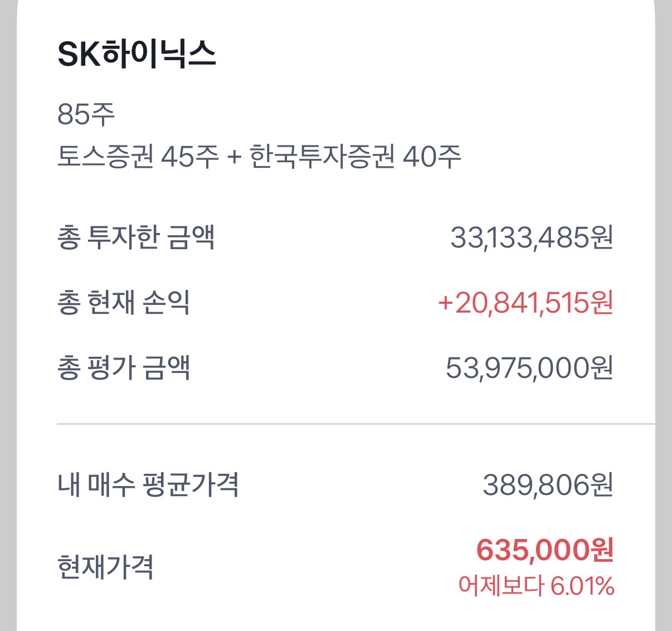Click the plus sign between brokerages
672x631 pixels.
coord(234,158)
